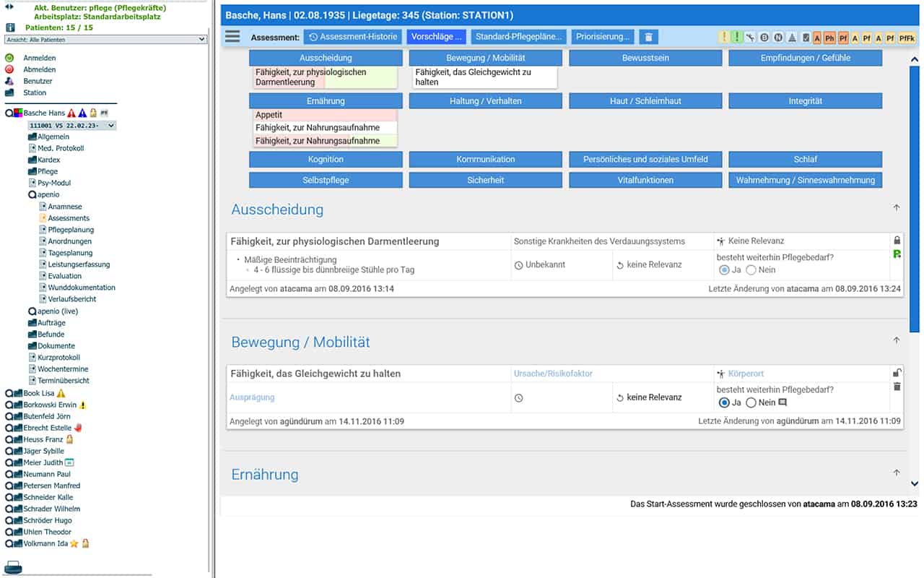Open the case dropdown under Basche Hans
Viewport: 924px width, 578px height.
72,126
